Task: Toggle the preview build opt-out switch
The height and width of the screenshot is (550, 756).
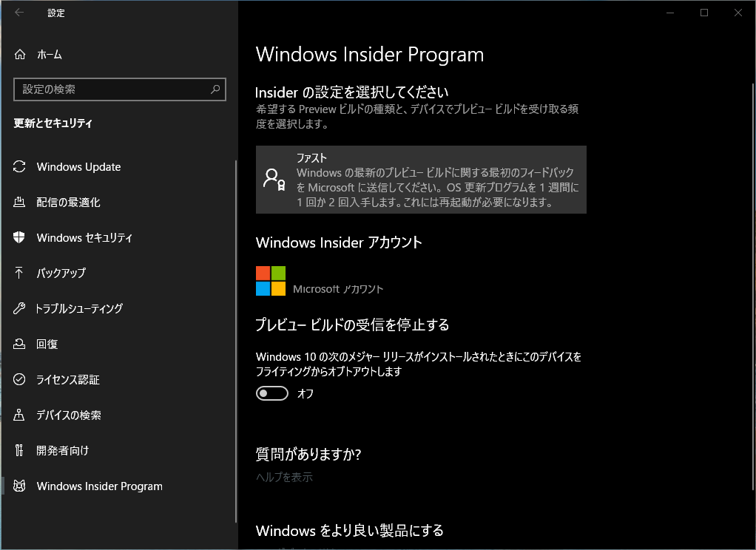Action: [272, 394]
